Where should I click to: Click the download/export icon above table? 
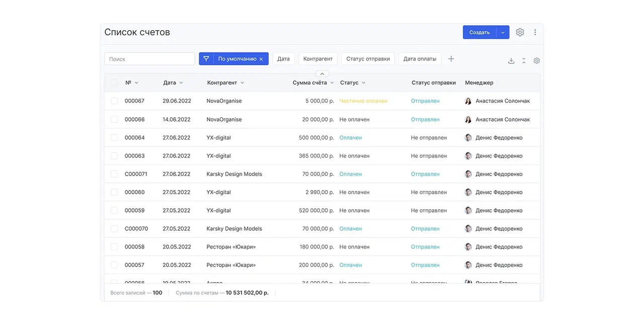(x=511, y=60)
